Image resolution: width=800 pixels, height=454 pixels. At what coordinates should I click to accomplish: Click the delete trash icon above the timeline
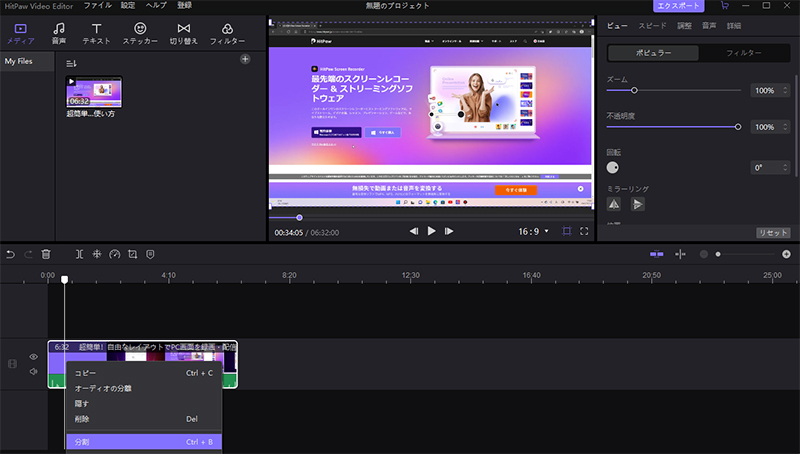click(x=46, y=254)
